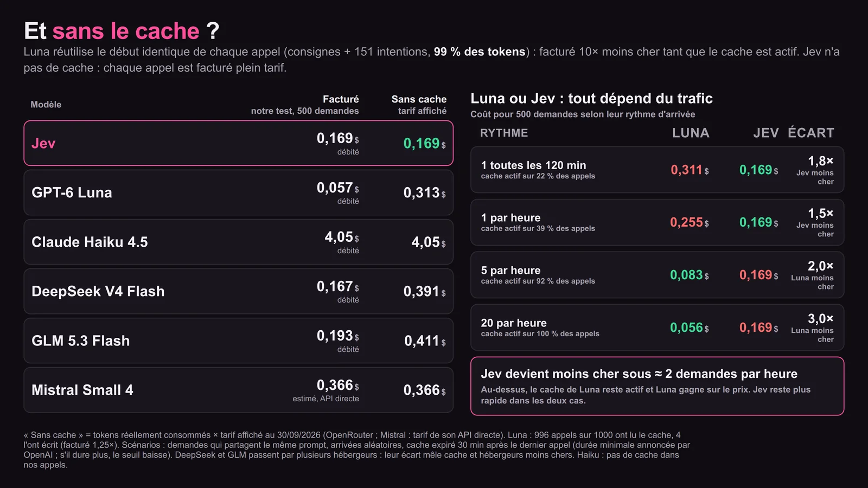The height and width of the screenshot is (488, 868).
Task: Select the "5 par heure" rhythm label
Action: tap(510, 271)
